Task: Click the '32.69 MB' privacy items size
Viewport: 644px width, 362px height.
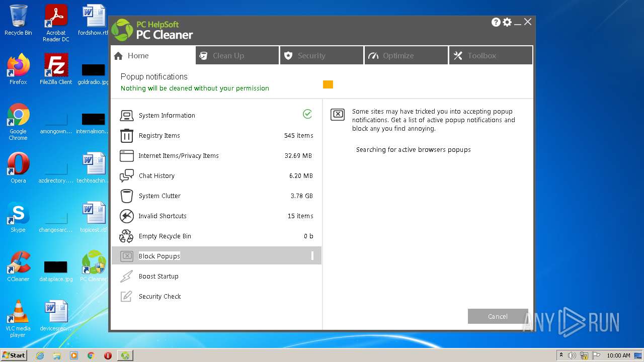Action: tap(298, 156)
